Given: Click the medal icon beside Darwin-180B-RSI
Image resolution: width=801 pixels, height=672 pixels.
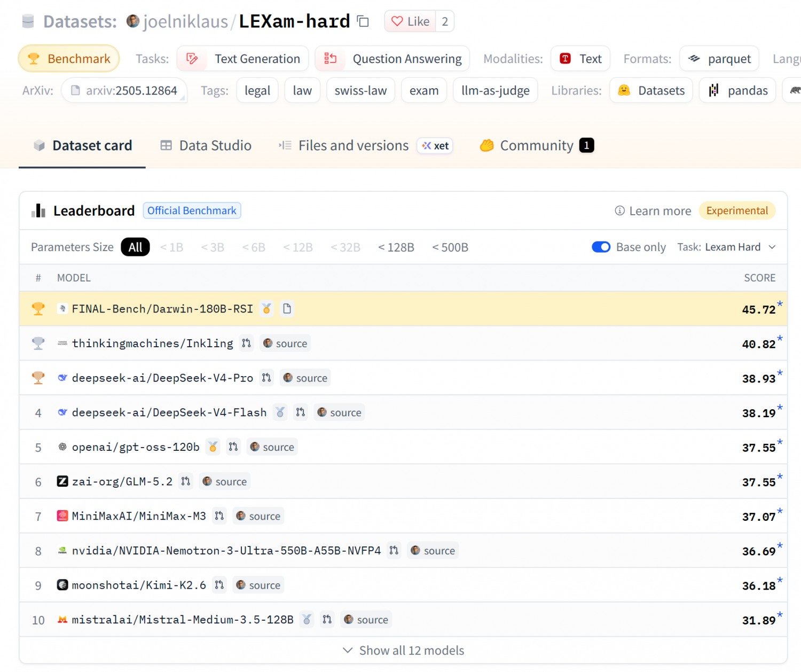Looking at the screenshot, I should (x=266, y=309).
